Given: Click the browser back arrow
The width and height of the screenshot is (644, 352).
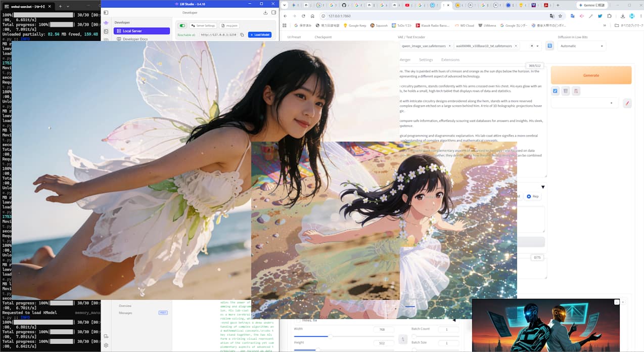Looking at the screenshot, I should pos(286,16).
